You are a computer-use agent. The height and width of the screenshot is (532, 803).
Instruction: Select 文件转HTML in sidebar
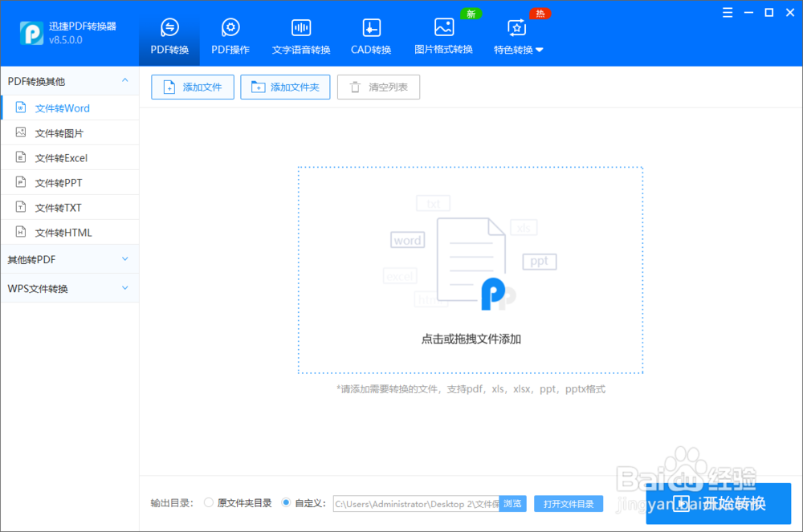pos(70,232)
